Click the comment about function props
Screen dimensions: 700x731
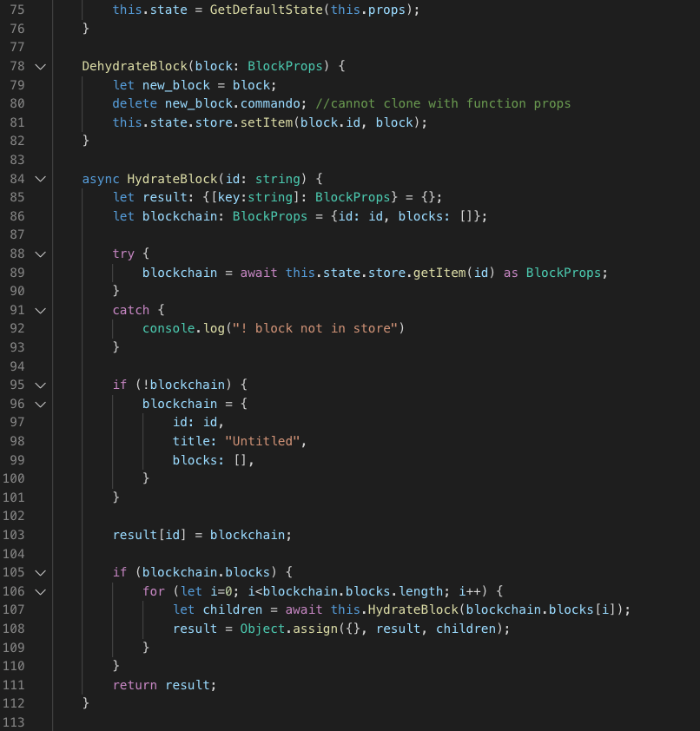coord(450,103)
